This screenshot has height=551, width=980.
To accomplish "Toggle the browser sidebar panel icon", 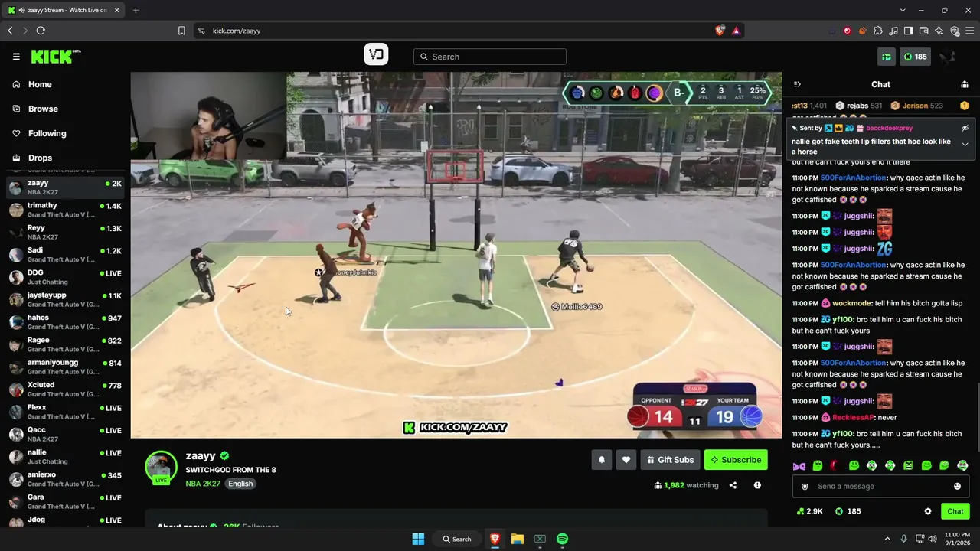I will tap(909, 31).
